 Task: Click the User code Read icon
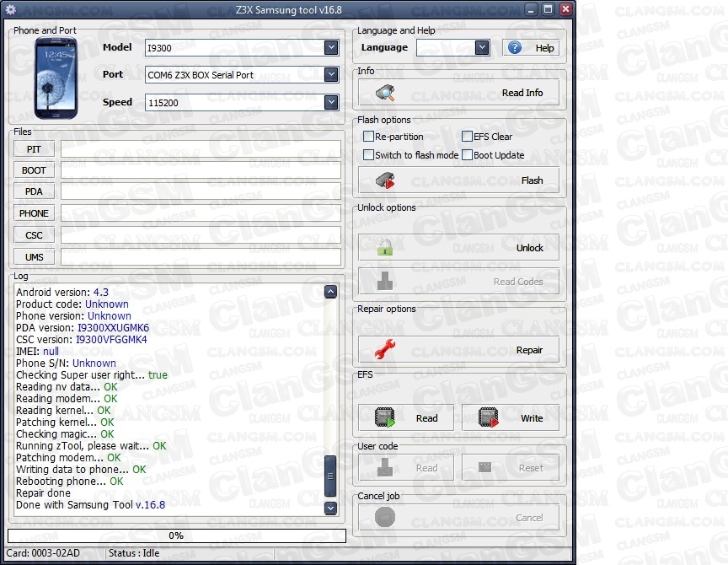[x=385, y=467]
